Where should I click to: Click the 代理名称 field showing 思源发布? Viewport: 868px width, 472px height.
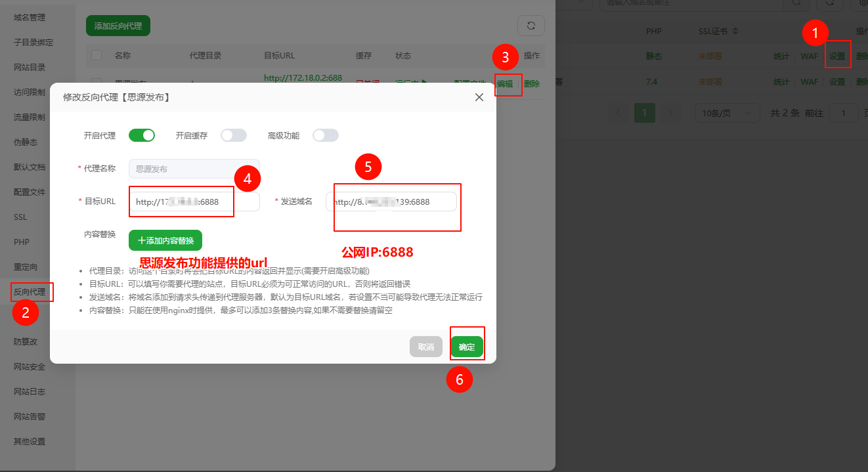pyautogui.click(x=194, y=169)
